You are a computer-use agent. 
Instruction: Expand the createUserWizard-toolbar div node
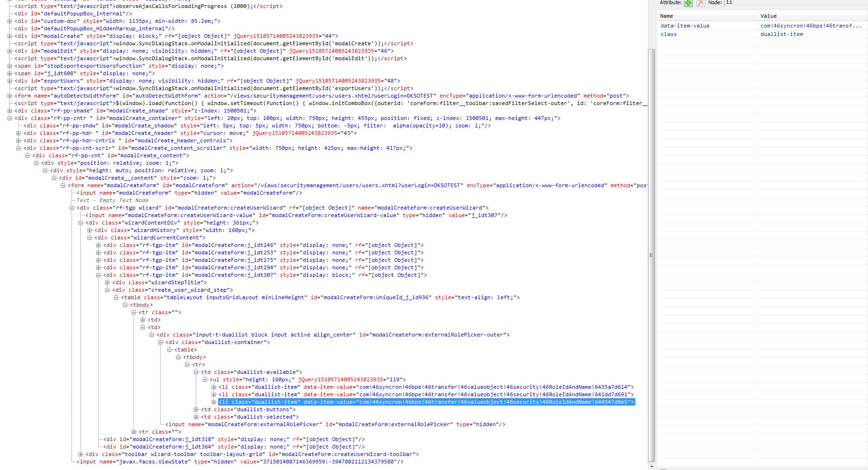click(x=81, y=454)
